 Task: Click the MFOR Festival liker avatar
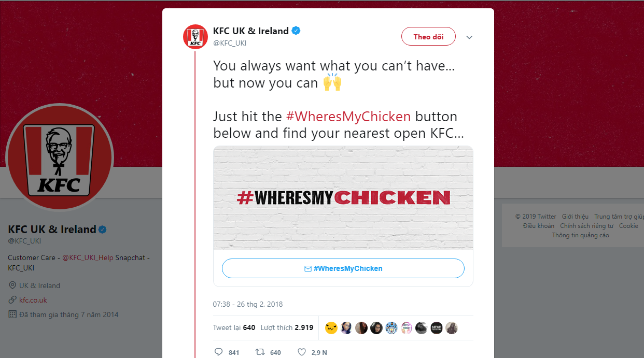pyautogui.click(x=437, y=328)
